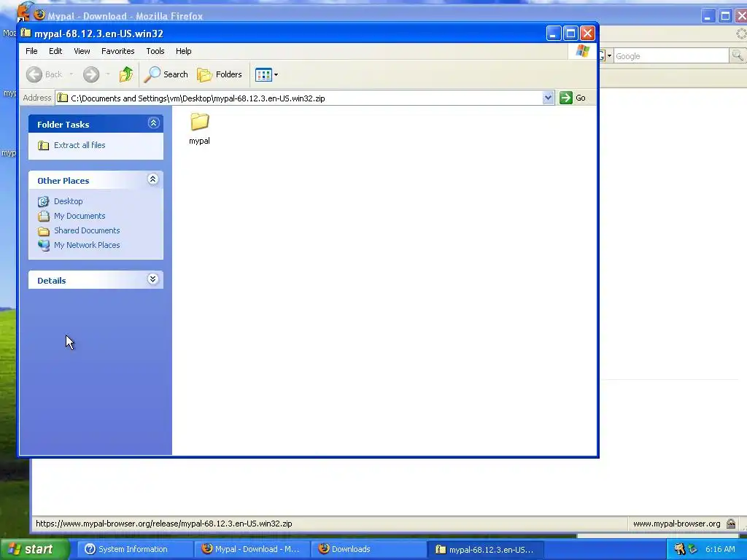
Task: Click the lock icon in Firefox status bar
Action: [x=731, y=524]
